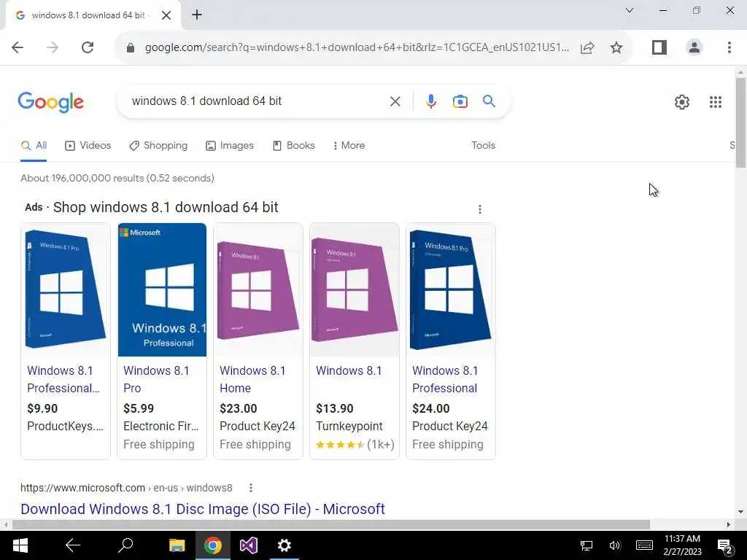Open the volume control
Screen dimensions: 747x560
614,545
